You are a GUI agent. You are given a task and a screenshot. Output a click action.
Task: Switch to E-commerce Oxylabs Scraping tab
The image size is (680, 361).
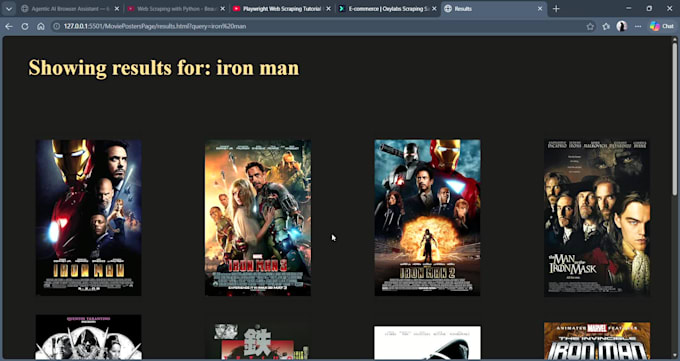click(388, 9)
